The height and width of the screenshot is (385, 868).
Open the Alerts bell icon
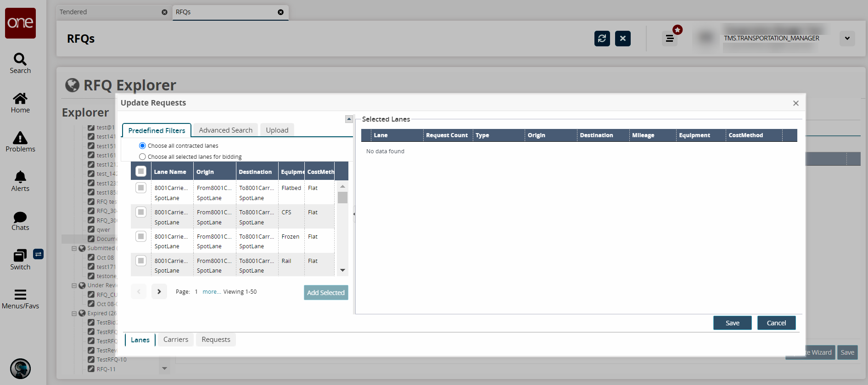tap(20, 181)
